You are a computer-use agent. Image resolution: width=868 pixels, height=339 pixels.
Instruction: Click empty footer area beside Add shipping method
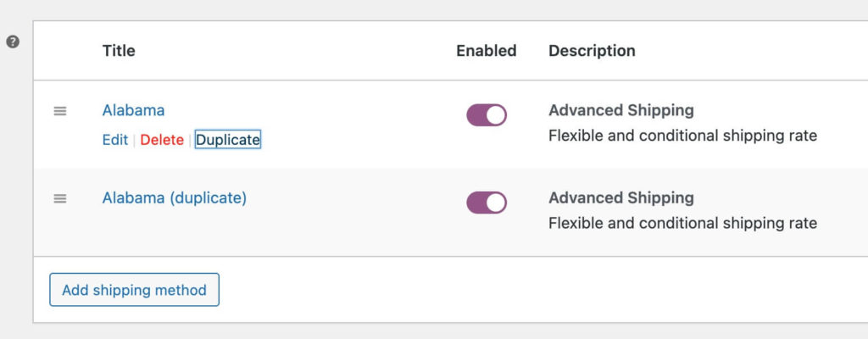(x=542, y=290)
